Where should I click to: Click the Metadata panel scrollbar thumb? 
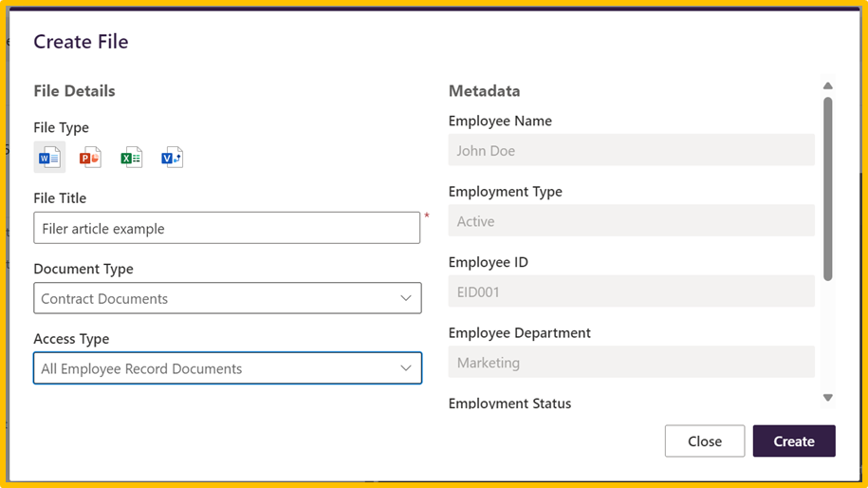tap(828, 188)
